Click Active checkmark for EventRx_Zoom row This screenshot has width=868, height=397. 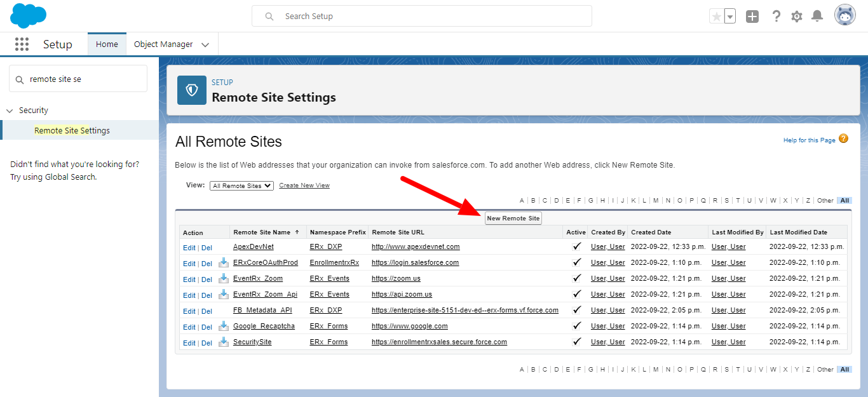click(576, 278)
